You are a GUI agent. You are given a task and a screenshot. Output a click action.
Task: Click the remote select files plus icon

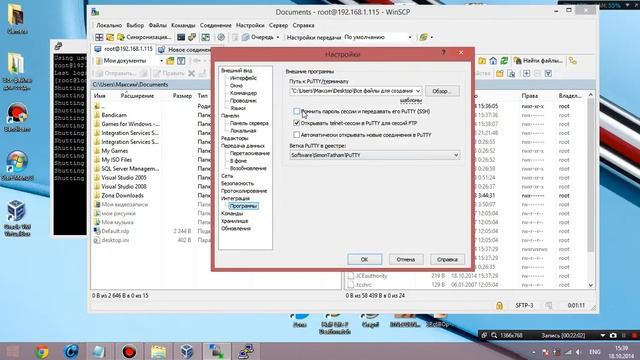[527, 73]
